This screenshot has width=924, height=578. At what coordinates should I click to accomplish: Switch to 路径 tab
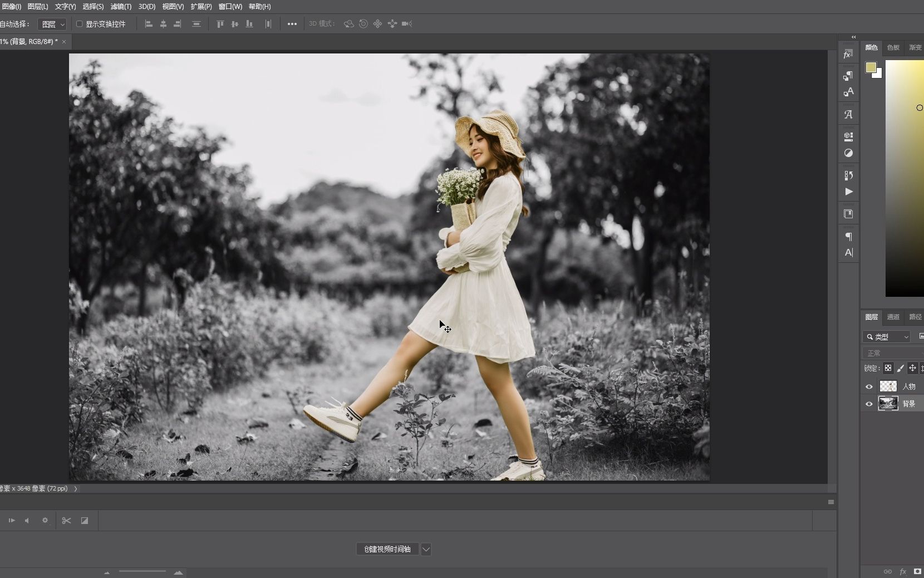click(x=915, y=317)
